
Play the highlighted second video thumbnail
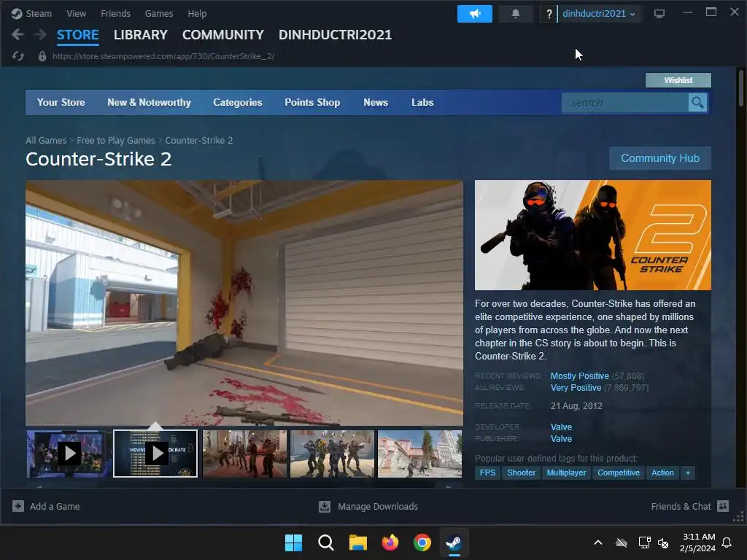pos(155,454)
